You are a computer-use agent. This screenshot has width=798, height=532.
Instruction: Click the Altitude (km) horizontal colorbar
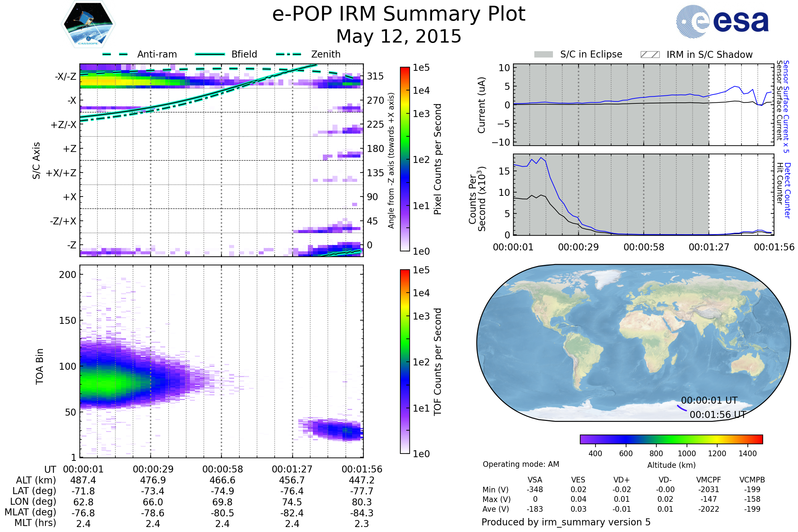[x=671, y=439]
